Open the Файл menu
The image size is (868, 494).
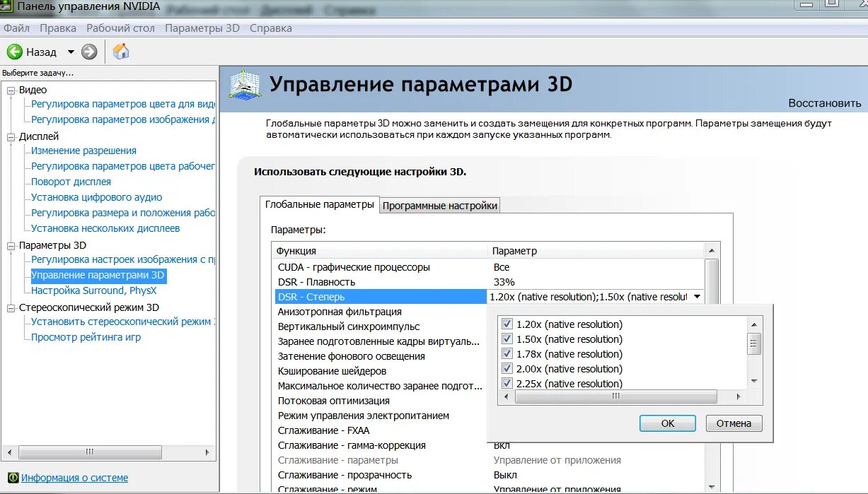pos(17,28)
